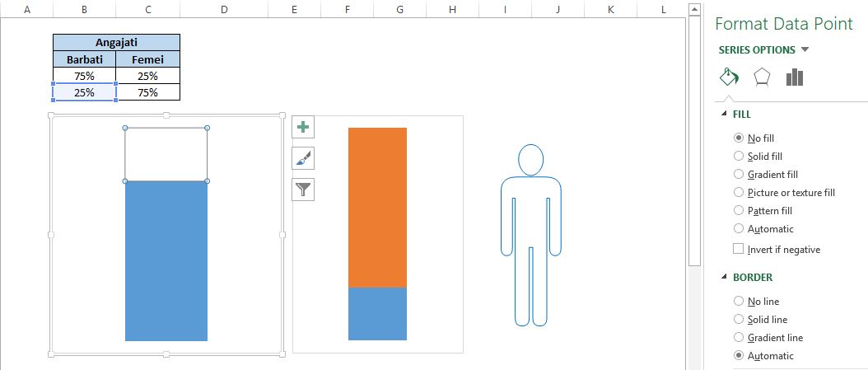Select the Solid fill option

click(x=739, y=157)
